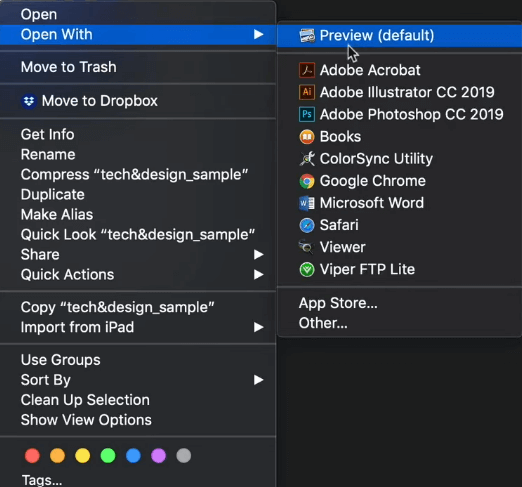Viewport: 522px width, 487px height.
Task: Select Open With menu entry
Action: pyautogui.click(x=138, y=34)
